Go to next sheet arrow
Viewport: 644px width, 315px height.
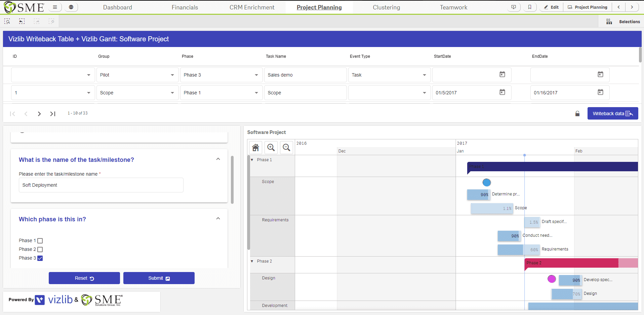tap(632, 7)
